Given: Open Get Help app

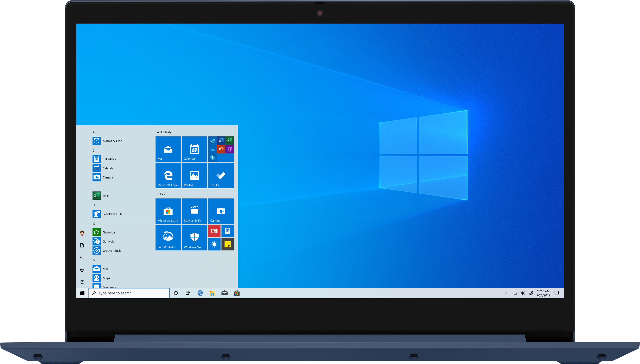Looking at the screenshot, I should click(x=104, y=241).
